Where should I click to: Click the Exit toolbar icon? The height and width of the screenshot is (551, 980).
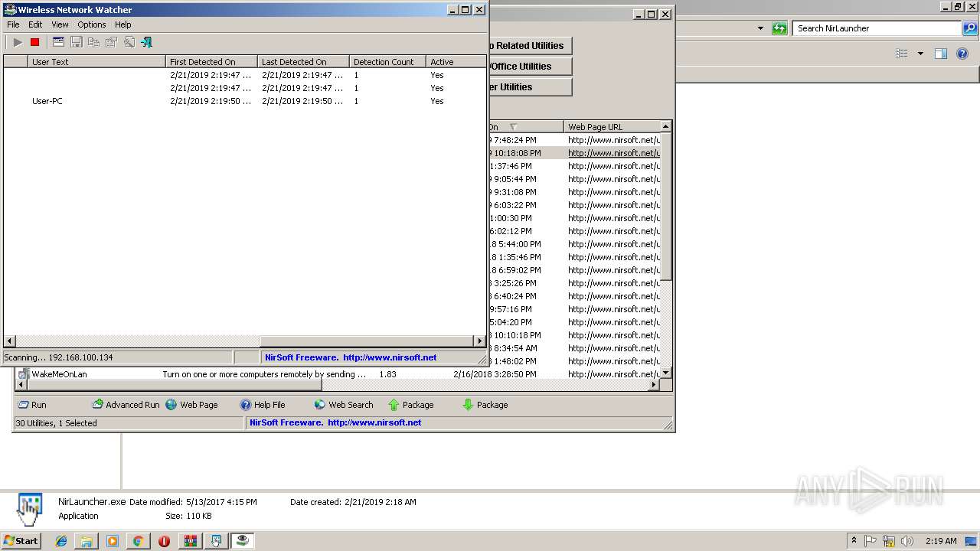146,42
